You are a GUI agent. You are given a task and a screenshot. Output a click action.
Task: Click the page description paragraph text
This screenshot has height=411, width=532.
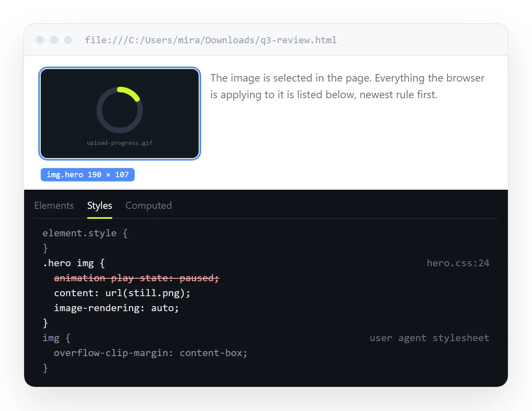point(347,86)
